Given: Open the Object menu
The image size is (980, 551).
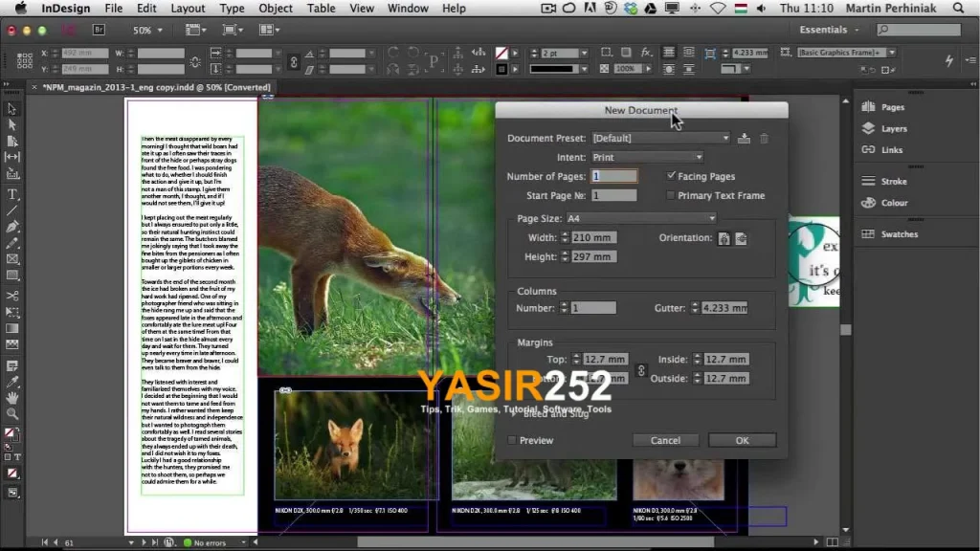Looking at the screenshot, I should point(276,8).
